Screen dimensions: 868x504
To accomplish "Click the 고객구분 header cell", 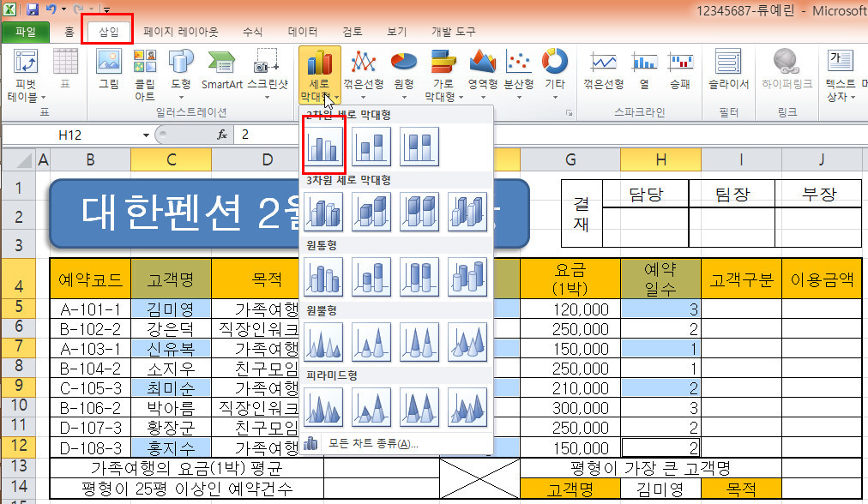I will 741,279.
